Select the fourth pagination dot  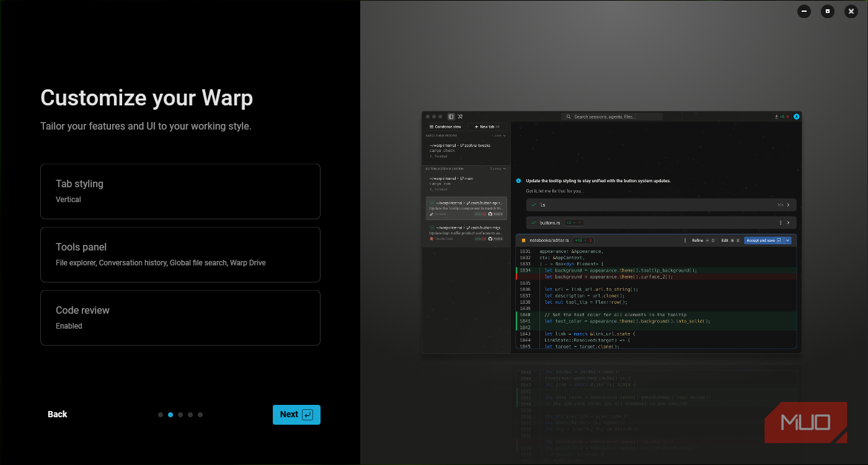coord(190,415)
